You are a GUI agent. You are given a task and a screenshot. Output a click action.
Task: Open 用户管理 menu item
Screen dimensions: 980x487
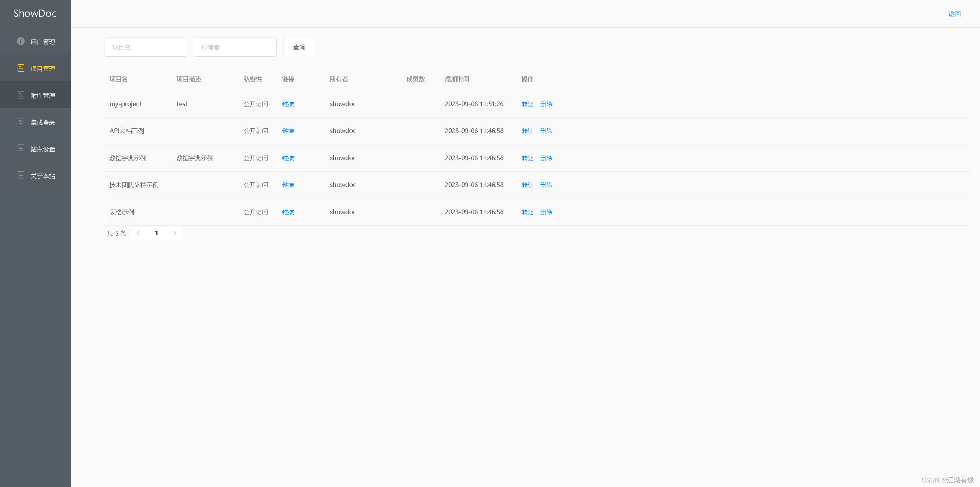pyautogui.click(x=36, y=41)
